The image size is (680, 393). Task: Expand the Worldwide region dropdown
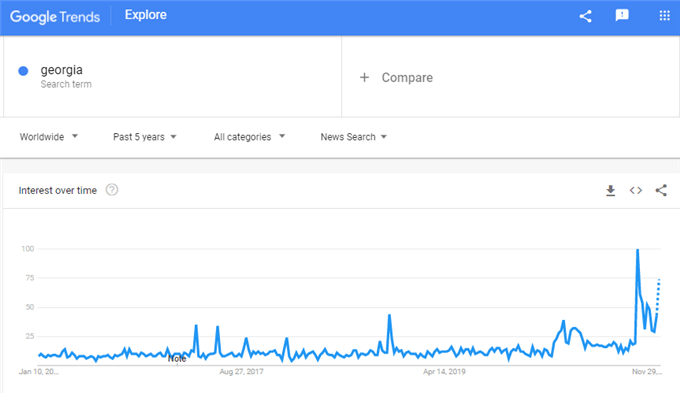tap(49, 137)
